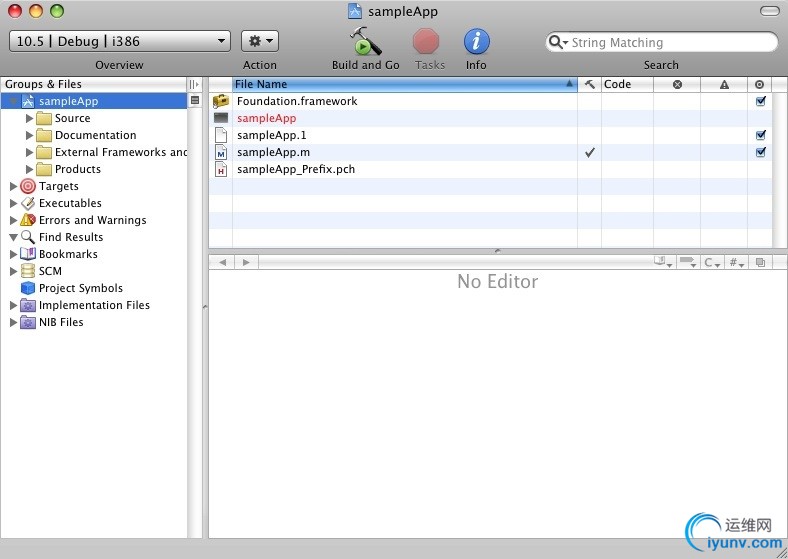The width and height of the screenshot is (788, 559).
Task: Expand the Bookmarks group
Action: (13, 254)
